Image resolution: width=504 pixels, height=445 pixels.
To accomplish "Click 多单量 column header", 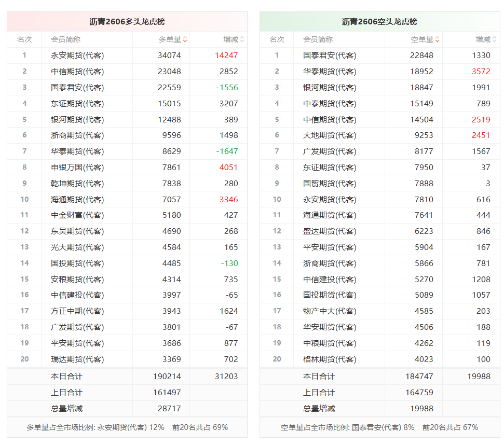I will click(x=170, y=39).
